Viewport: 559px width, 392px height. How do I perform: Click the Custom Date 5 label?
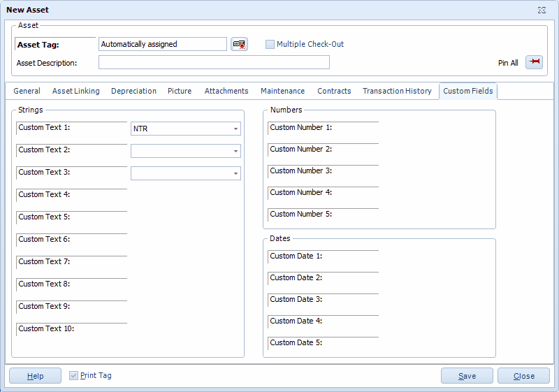pos(296,343)
